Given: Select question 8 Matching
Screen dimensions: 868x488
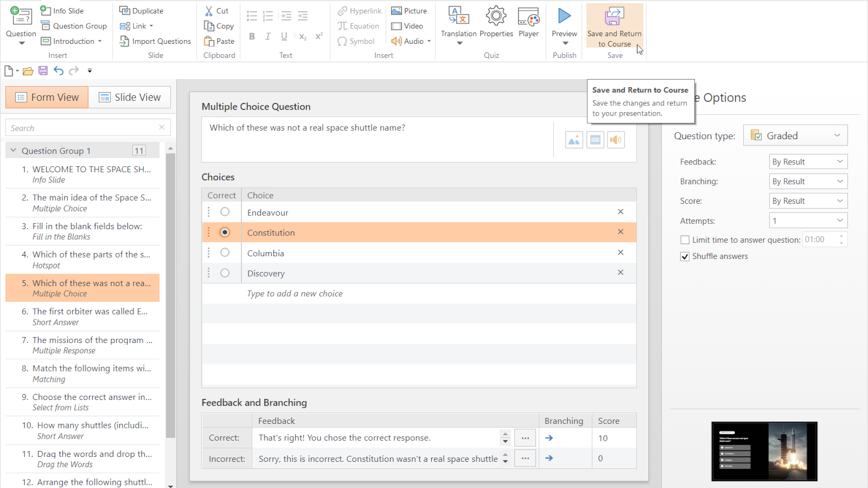Looking at the screenshot, I should 82,373.
